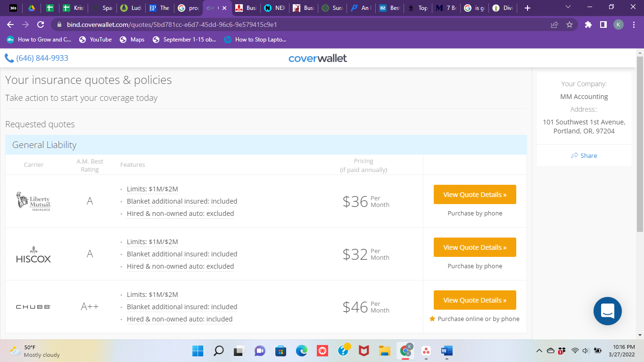This screenshot has height=362, width=644.
Task: Click the $36 per month price
Action: point(366,201)
